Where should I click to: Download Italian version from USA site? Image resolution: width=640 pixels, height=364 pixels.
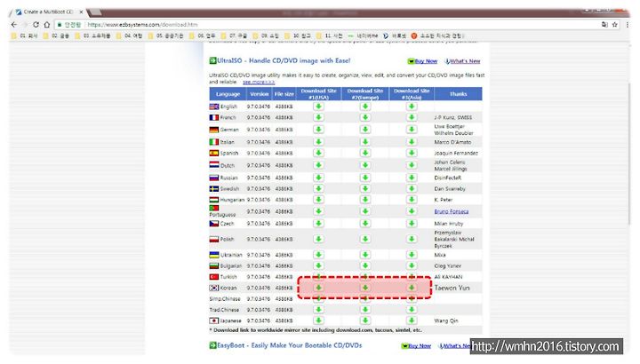tap(318, 142)
